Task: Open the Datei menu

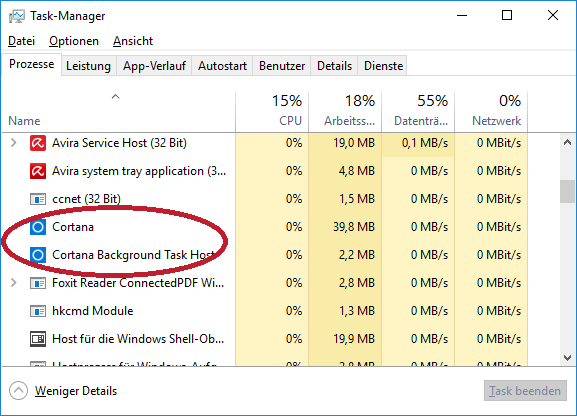Action: 22,41
